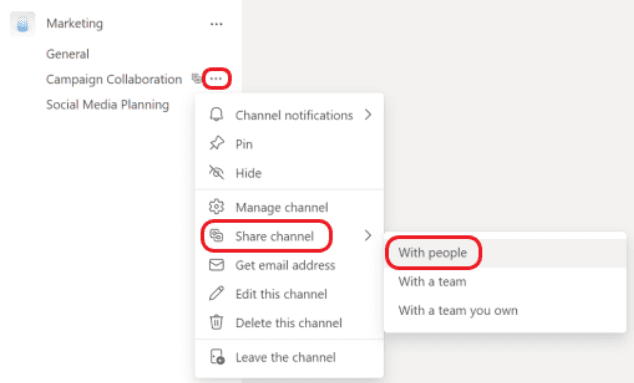Click the Leave the channel door icon
The image size is (634, 383).
[x=217, y=357]
